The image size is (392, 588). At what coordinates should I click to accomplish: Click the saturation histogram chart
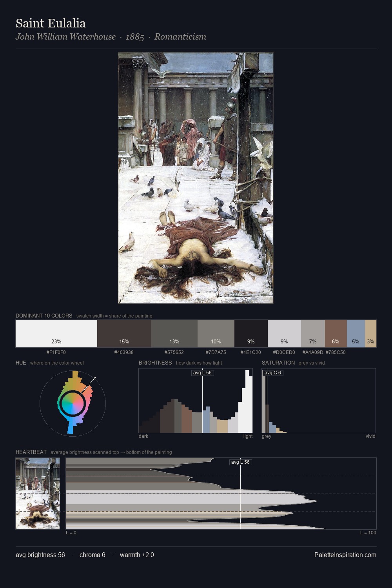(x=319, y=401)
